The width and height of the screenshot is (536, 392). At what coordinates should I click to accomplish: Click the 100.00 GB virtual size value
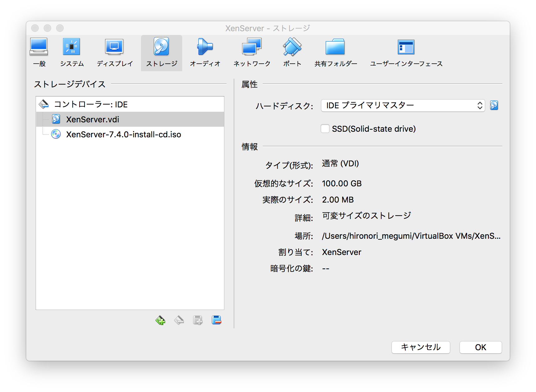(342, 184)
